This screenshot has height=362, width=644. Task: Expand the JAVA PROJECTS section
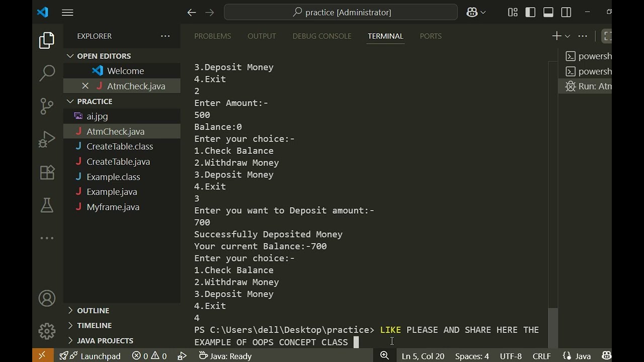pos(122,340)
